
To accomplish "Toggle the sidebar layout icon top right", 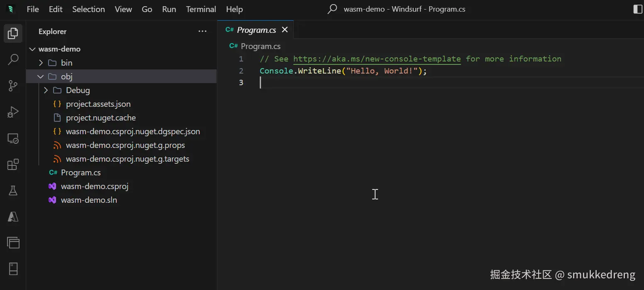I will (638, 9).
